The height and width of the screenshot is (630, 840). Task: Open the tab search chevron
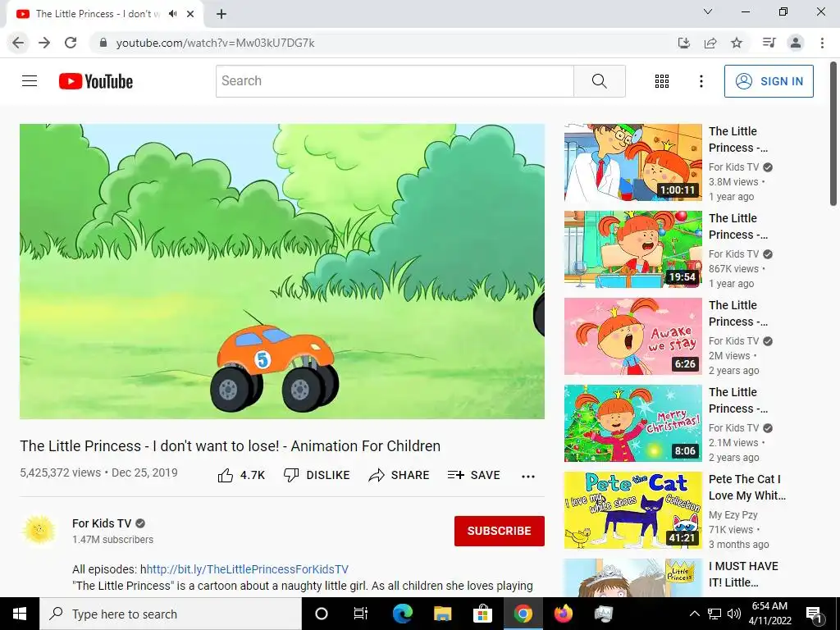point(708,11)
